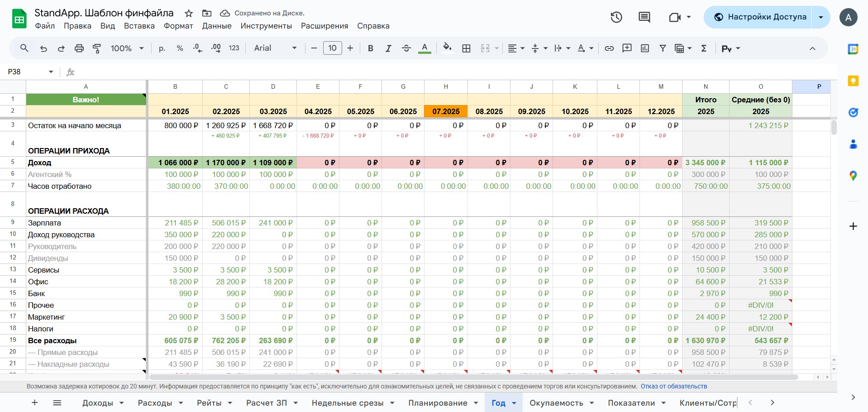Star this document as favorite
The height and width of the screenshot is (412, 868).
(x=189, y=13)
